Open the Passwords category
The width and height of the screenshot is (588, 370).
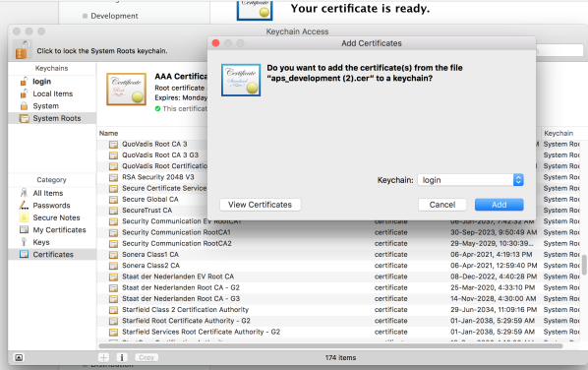click(52, 206)
